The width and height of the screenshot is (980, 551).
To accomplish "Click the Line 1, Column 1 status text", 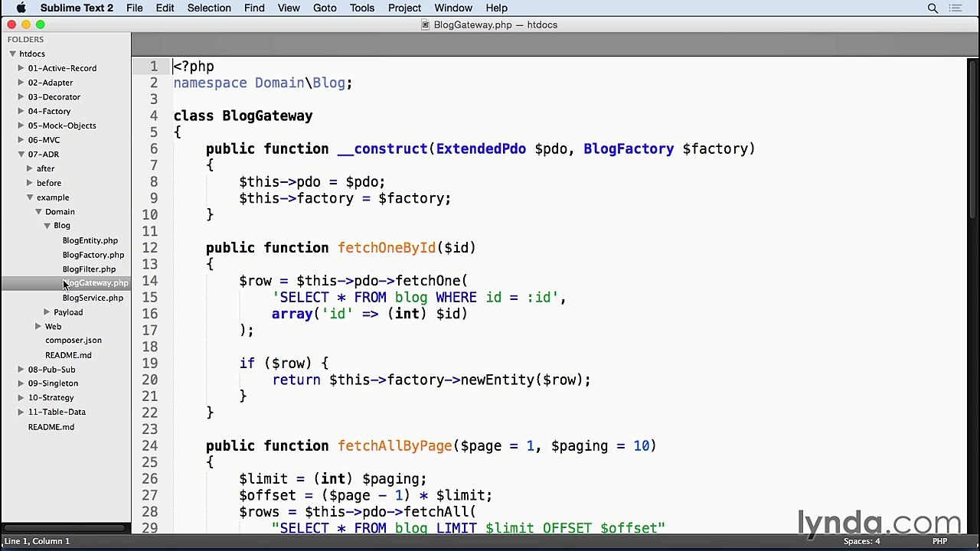I will [37, 541].
